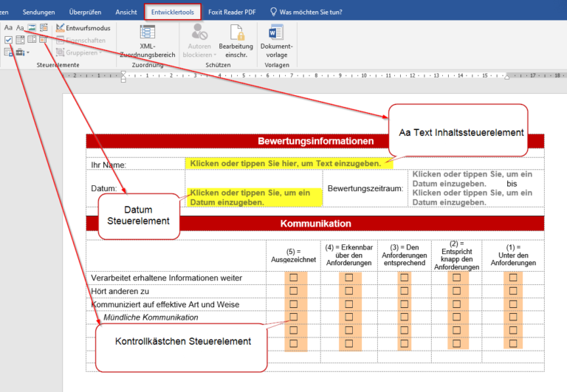This screenshot has width=567, height=392.
Task: Click the 'Schützen' group label
Action: click(218, 65)
